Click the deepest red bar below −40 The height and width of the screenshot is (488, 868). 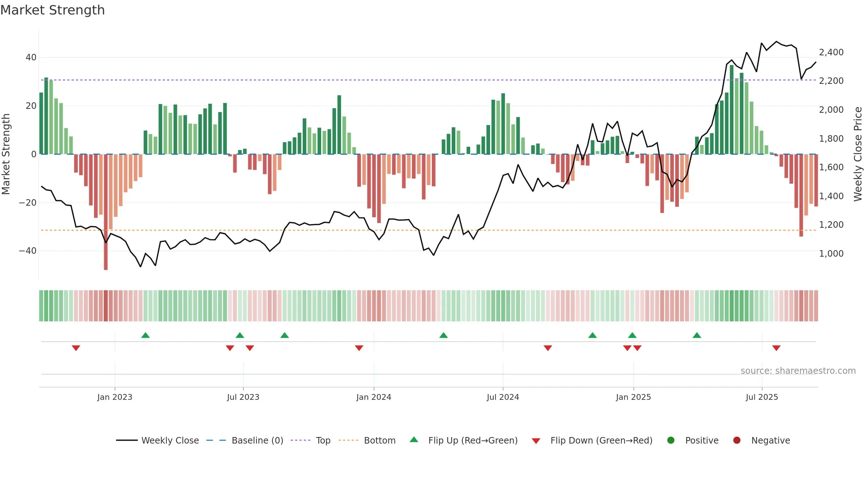(x=106, y=212)
